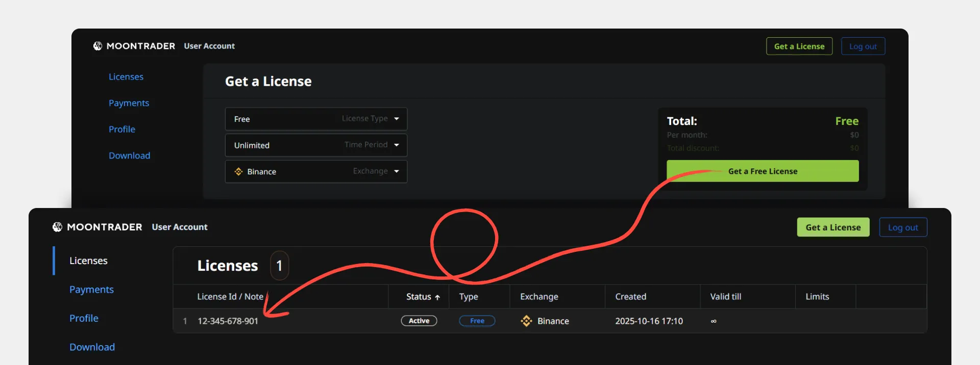The width and height of the screenshot is (980, 365).
Task: Click the blue Free type badge
Action: [477, 321]
